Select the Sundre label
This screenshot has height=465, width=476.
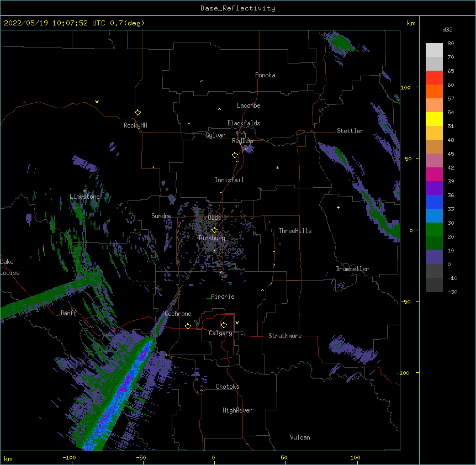pyautogui.click(x=161, y=216)
